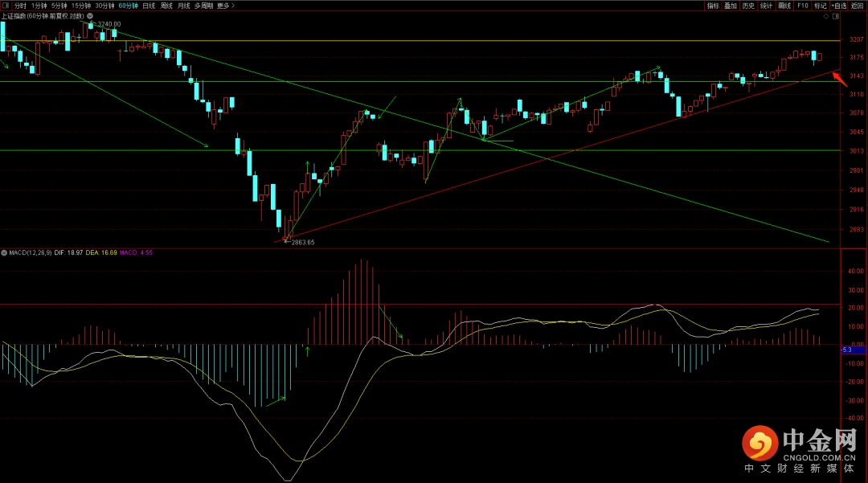Screen dimensions: 868x483
Task: Open the chart settings dropdown beside 上证指数 title
Action: click(x=90, y=16)
